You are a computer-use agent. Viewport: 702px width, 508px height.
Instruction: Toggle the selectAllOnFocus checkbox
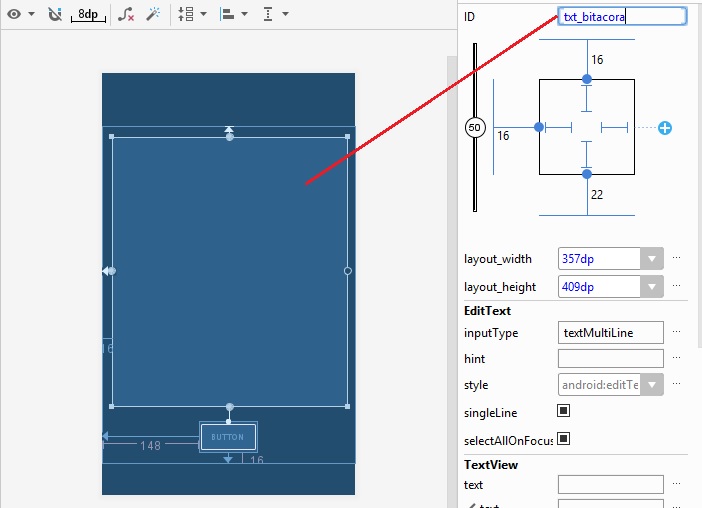pyautogui.click(x=563, y=438)
